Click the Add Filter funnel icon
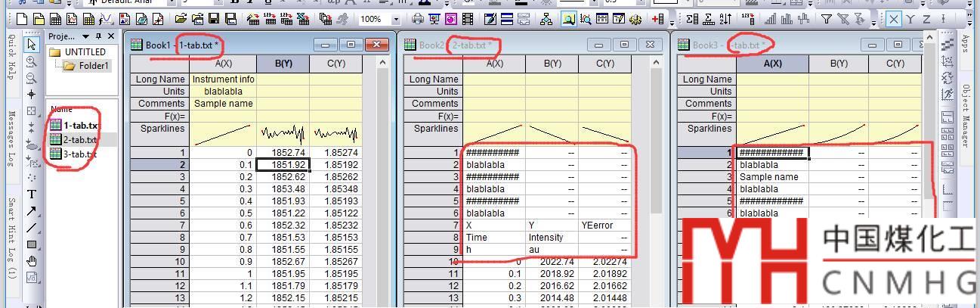The width and height of the screenshot is (980, 308). tap(826, 19)
